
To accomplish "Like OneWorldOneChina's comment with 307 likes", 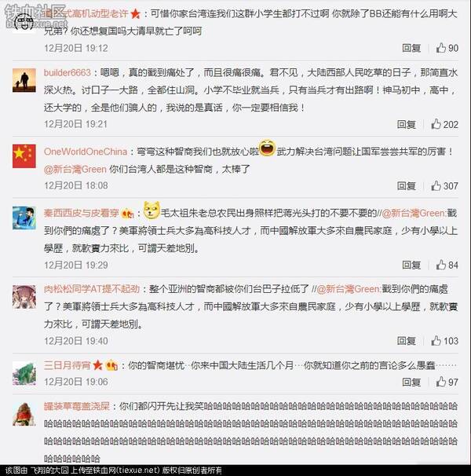I will pyautogui.click(x=444, y=186).
